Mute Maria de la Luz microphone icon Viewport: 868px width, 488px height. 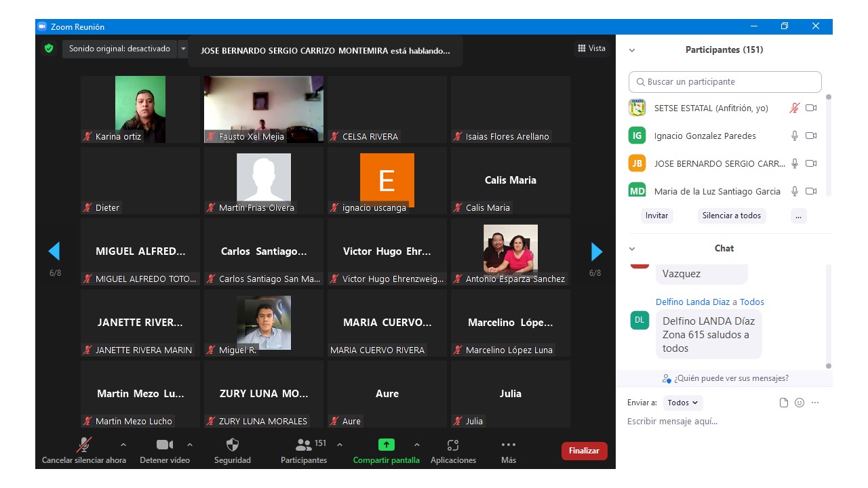pyautogui.click(x=795, y=191)
